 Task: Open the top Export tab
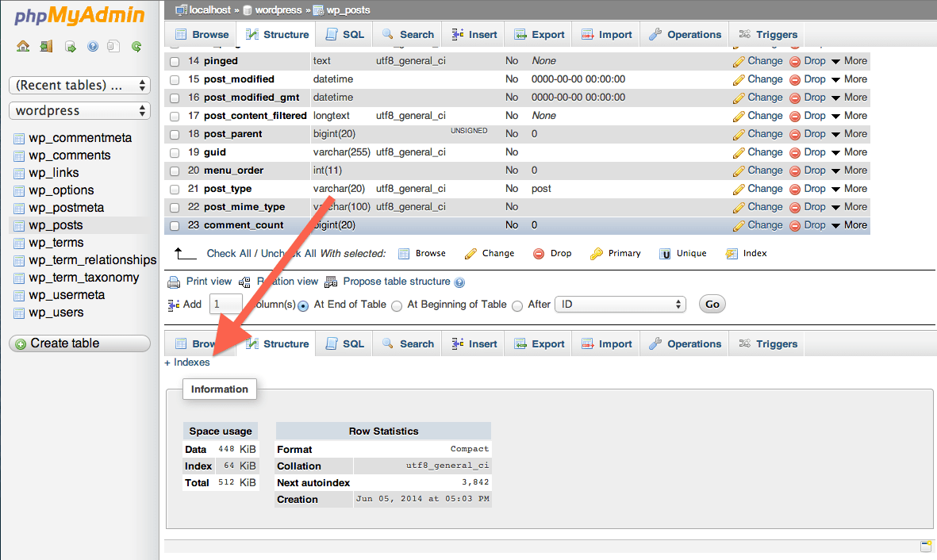539,35
